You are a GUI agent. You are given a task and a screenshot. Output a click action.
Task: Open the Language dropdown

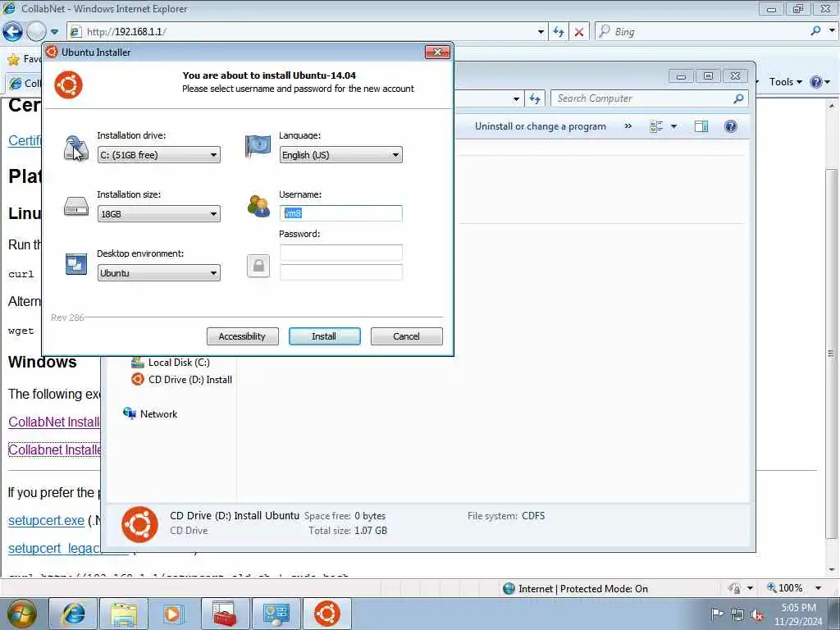340,155
